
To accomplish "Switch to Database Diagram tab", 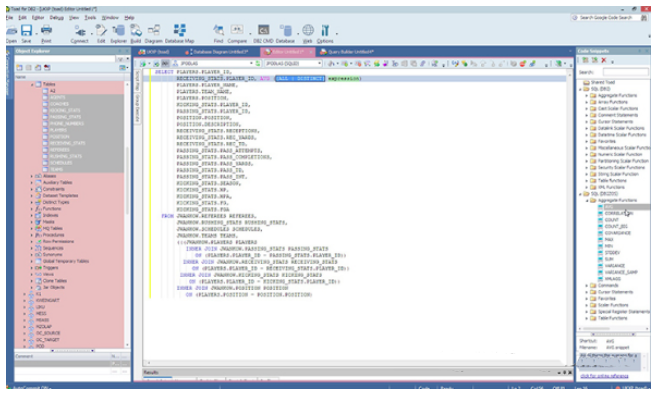I will click(x=217, y=52).
